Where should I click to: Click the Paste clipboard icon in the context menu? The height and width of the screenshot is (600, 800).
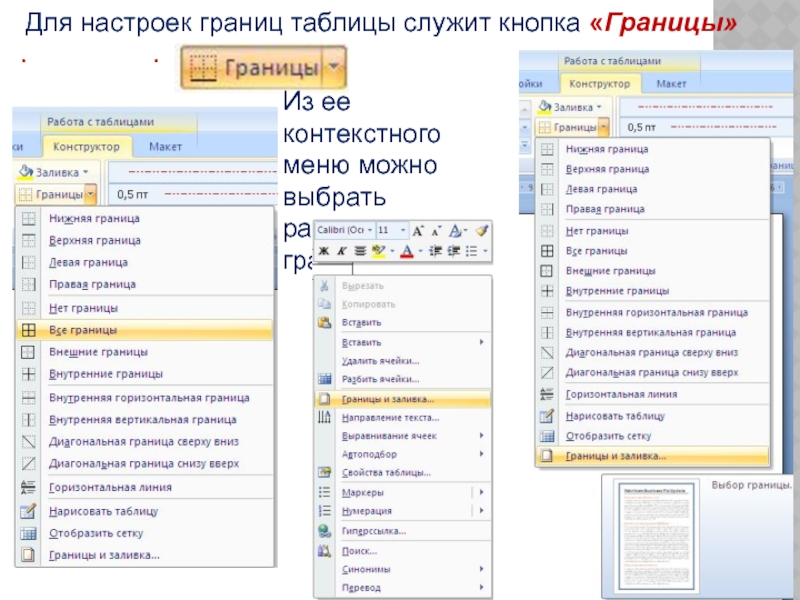point(324,322)
